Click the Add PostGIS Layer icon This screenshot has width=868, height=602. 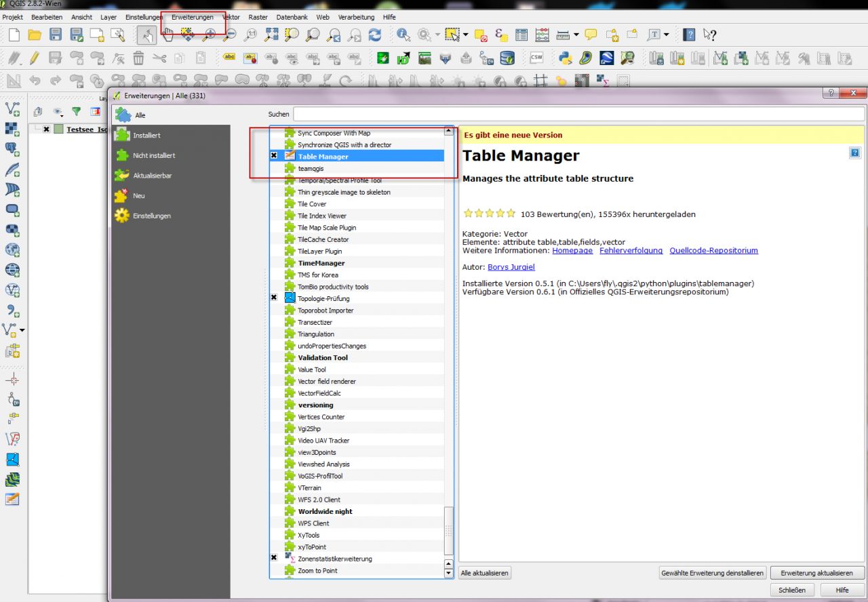point(12,149)
